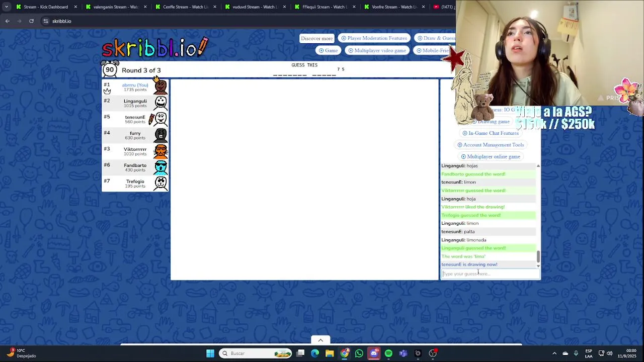Reload the skribbl.io page

point(31,21)
